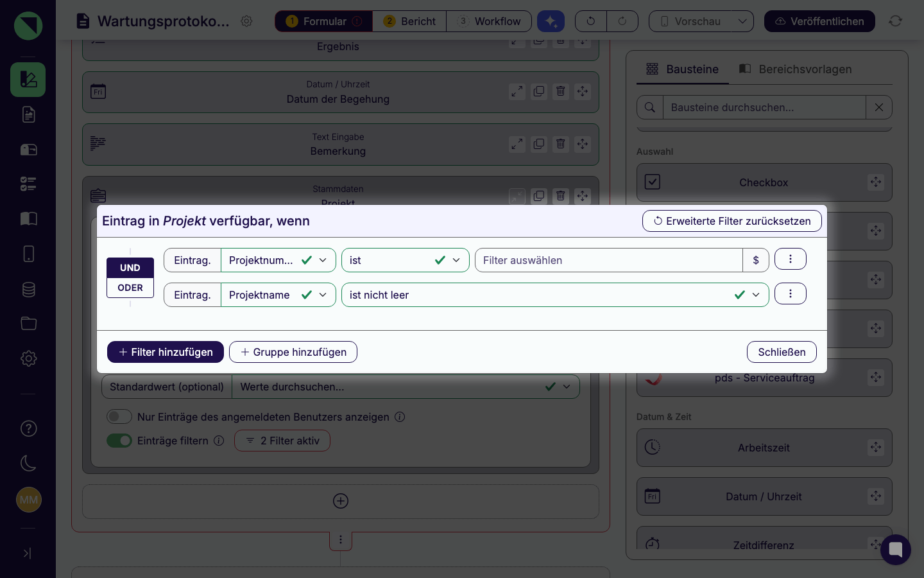The image size is (924, 578).
Task: Click Filter auswählen input field
Action: [x=609, y=260]
